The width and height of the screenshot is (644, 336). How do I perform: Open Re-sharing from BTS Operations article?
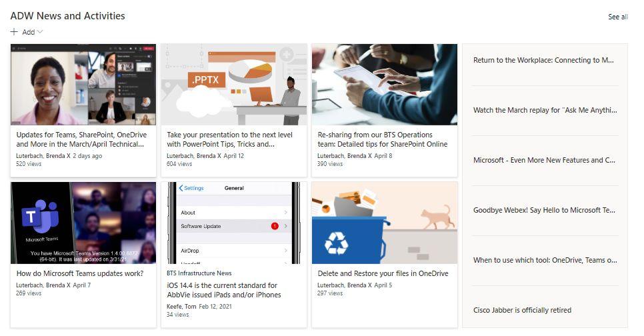pyautogui.click(x=383, y=139)
